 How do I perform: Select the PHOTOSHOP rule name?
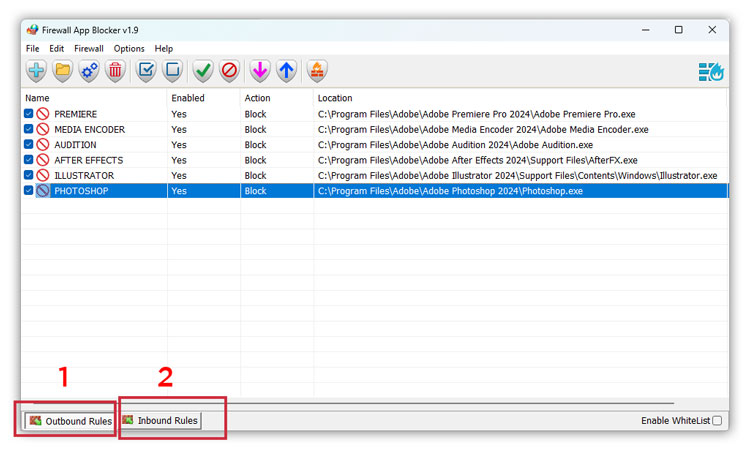pyautogui.click(x=81, y=190)
